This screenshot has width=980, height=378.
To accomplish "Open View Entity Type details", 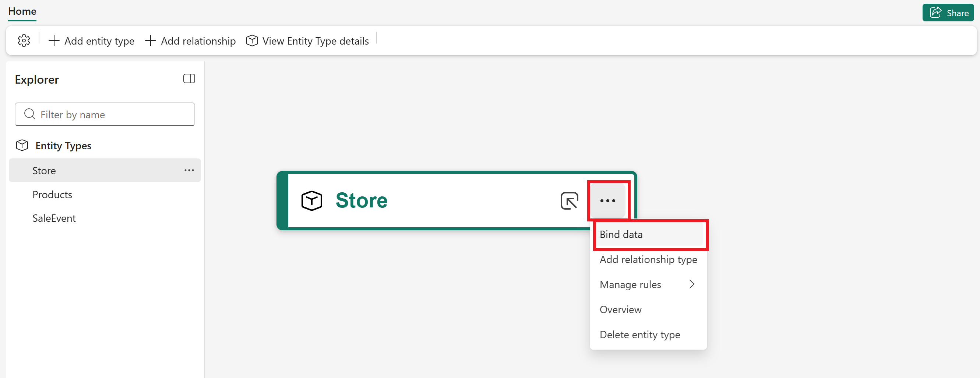I will point(307,41).
